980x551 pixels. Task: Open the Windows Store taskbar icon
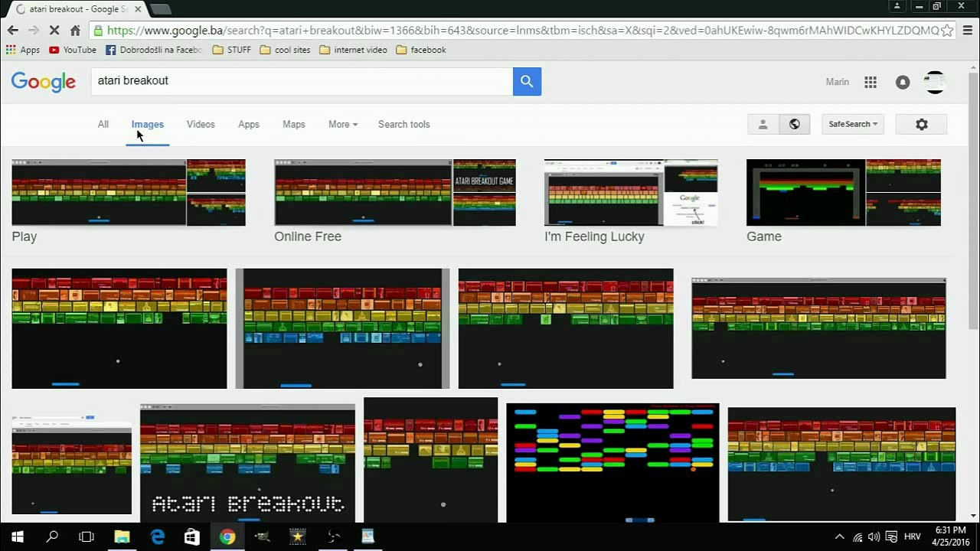tap(192, 536)
